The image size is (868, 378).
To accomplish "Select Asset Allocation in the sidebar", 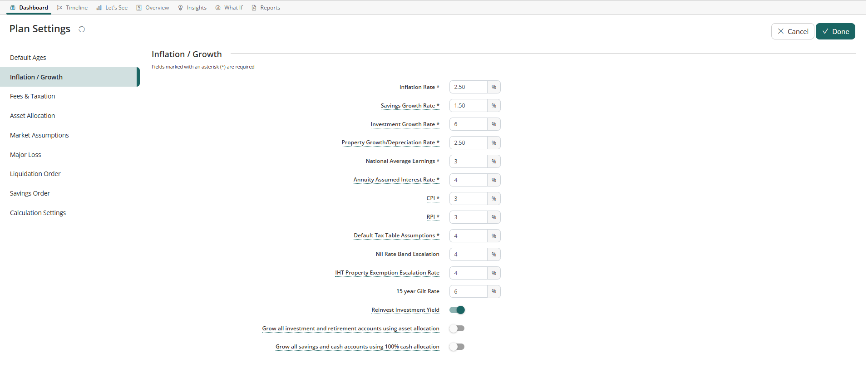I will pyautogui.click(x=33, y=116).
